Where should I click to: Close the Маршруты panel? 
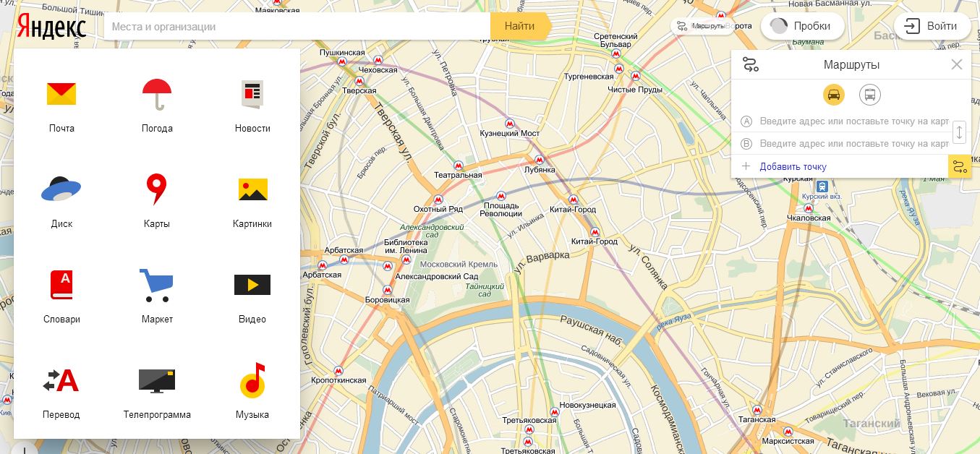pos(957,64)
